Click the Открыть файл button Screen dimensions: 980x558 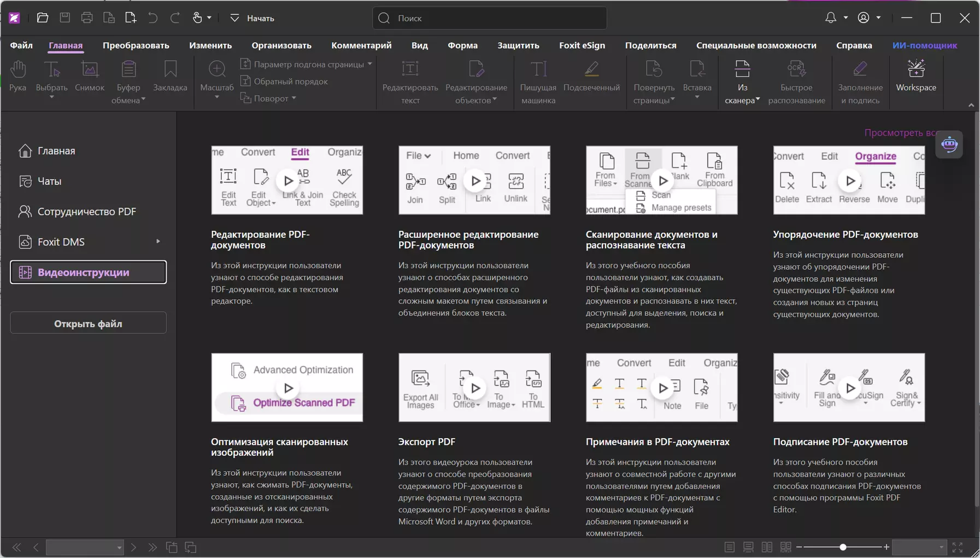(x=88, y=323)
